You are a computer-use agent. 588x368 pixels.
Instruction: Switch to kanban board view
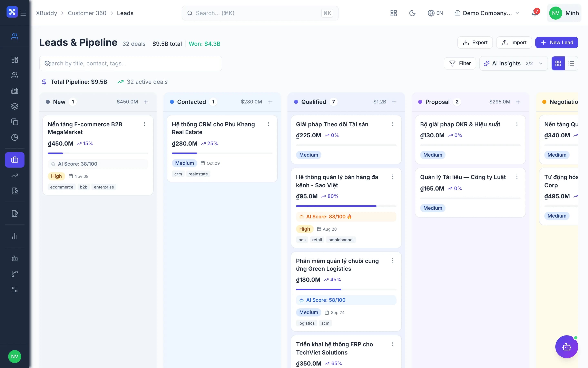click(558, 63)
